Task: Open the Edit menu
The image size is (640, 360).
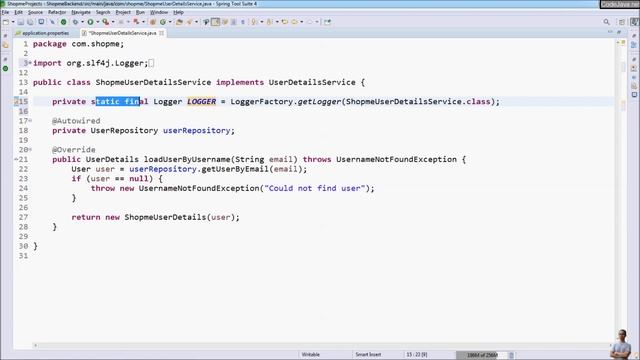Action: [18, 12]
